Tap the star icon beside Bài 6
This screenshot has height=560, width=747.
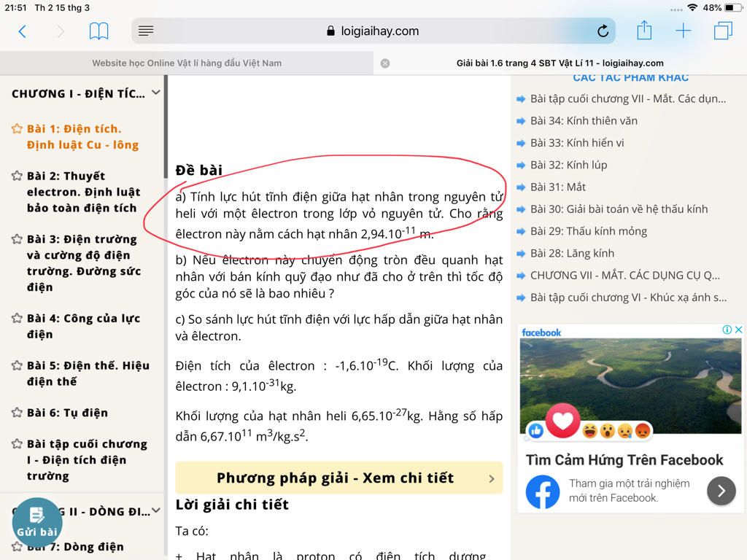[x=17, y=413]
